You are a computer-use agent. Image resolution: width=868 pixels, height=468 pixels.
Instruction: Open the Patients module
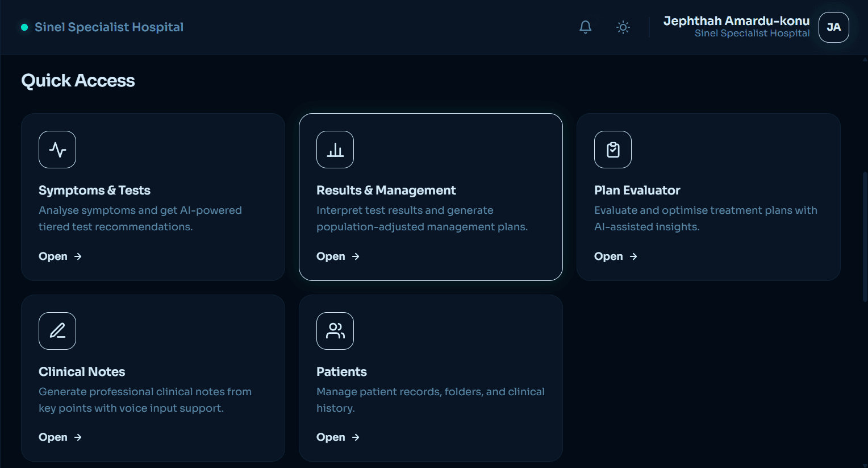338,437
